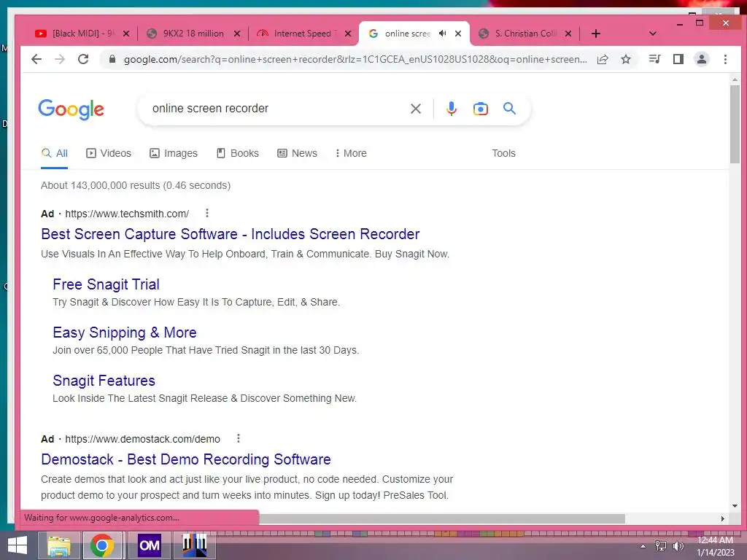Close the Black MIDI YouTube tab
Screen dimensions: 747x560
point(126,34)
